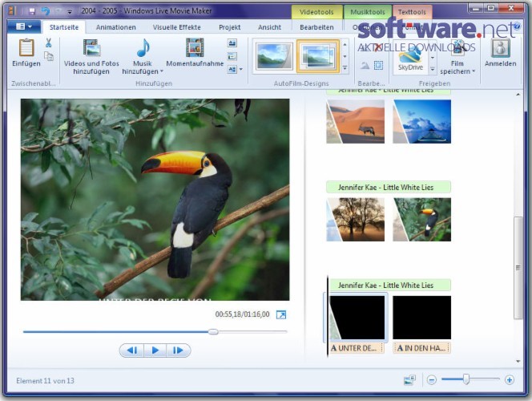Viewport: 532px width, 401px height.
Task: Open the Help question mark icon
Action: pyautogui.click(x=517, y=26)
